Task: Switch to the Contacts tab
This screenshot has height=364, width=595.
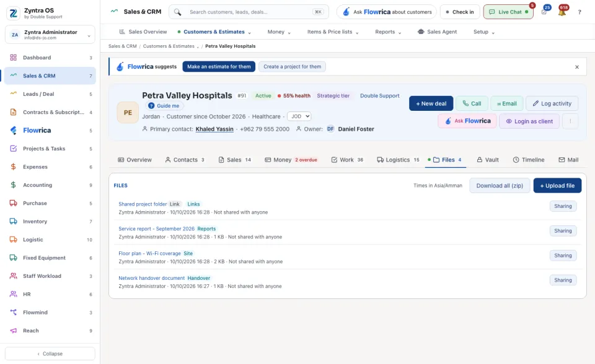Action: click(185, 160)
